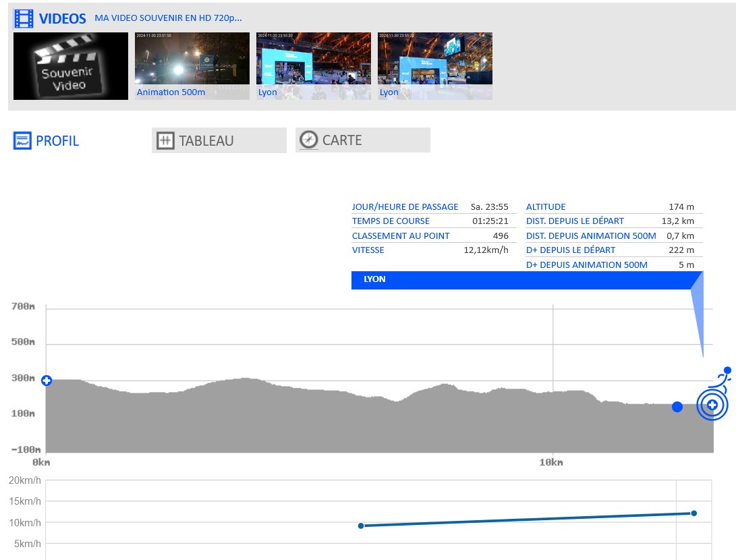Select the last speed chart data point
This screenshot has width=736, height=560.
pyautogui.click(x=693, y=513)
